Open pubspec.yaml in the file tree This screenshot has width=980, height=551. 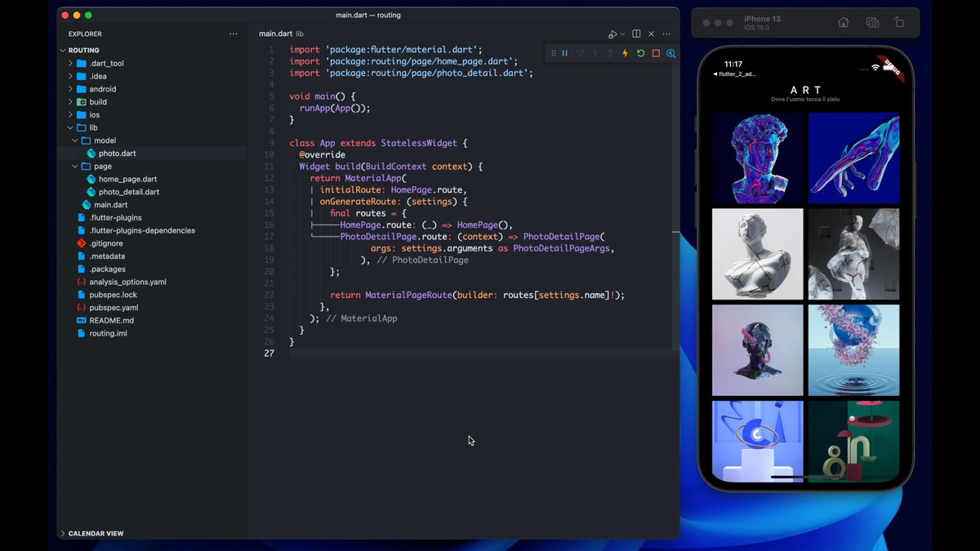(114, 308)
